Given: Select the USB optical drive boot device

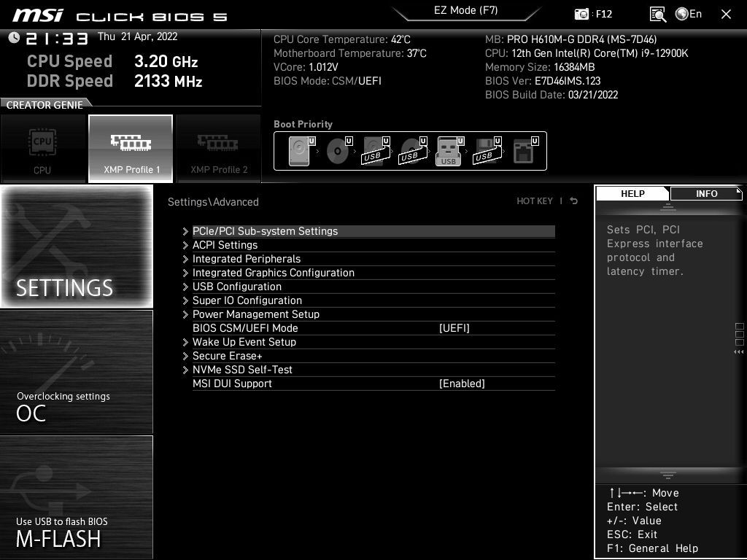Looking at the screenshot, I should [413, 150].
